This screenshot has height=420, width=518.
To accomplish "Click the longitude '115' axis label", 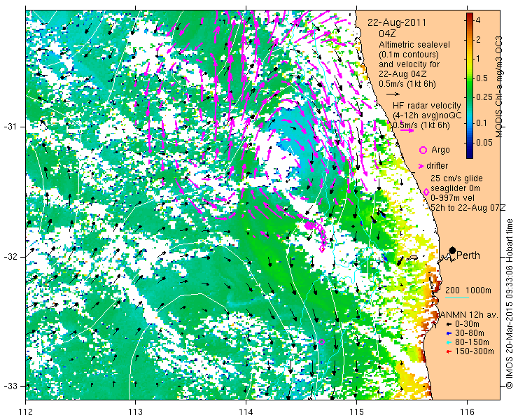I will 356,412.
